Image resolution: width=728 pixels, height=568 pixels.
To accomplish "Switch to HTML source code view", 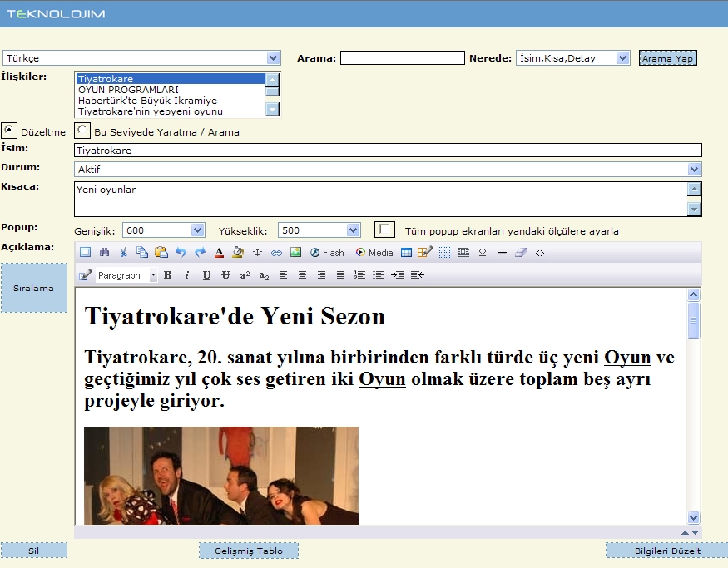I will [x=540, y=253].
